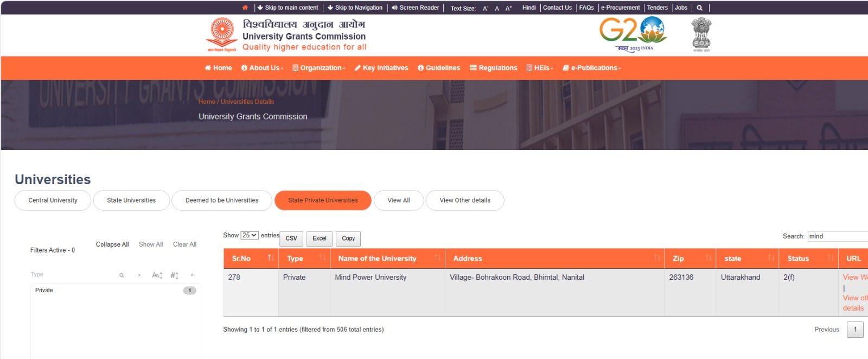Screen dimensions: 868x359
Task: Click Home in the breadcrumb
Action: point(207,102)
